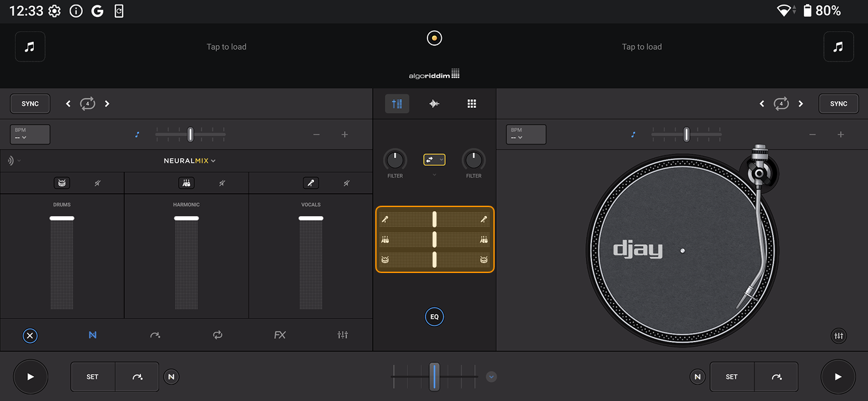Viewport: 868px width, 401px height.
Task: Open FX panel on left deck toolbar
Action: click(x=279, y=334)
